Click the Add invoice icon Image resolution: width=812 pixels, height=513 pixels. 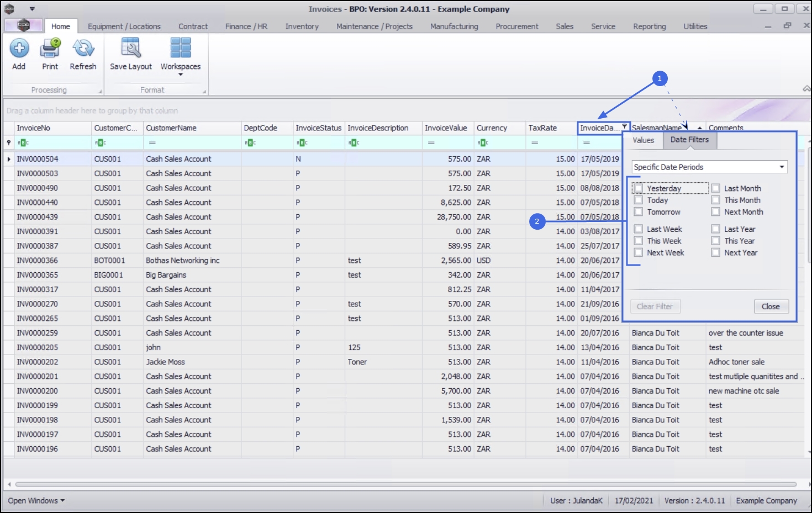tap(19, 49)
